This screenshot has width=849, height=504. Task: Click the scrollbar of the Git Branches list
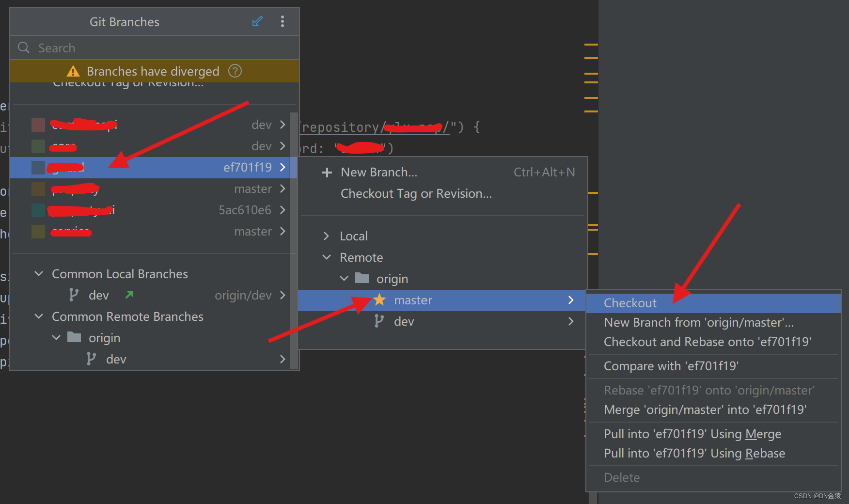tap(294, 240)
